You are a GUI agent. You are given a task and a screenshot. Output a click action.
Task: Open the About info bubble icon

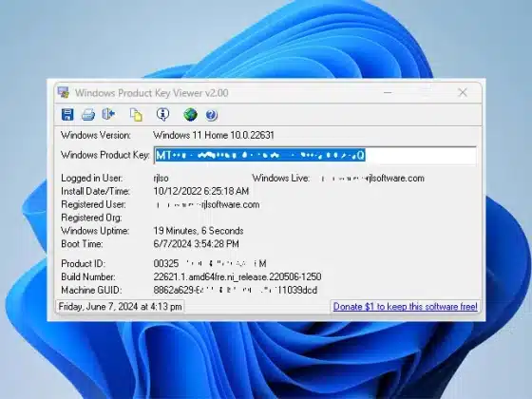click(162, 114)
